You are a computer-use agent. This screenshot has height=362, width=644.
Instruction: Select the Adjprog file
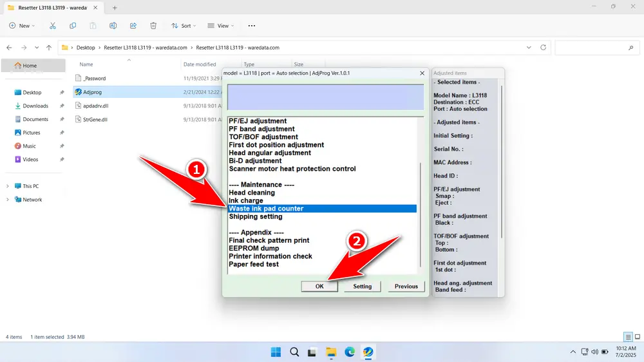coord(92,92)
